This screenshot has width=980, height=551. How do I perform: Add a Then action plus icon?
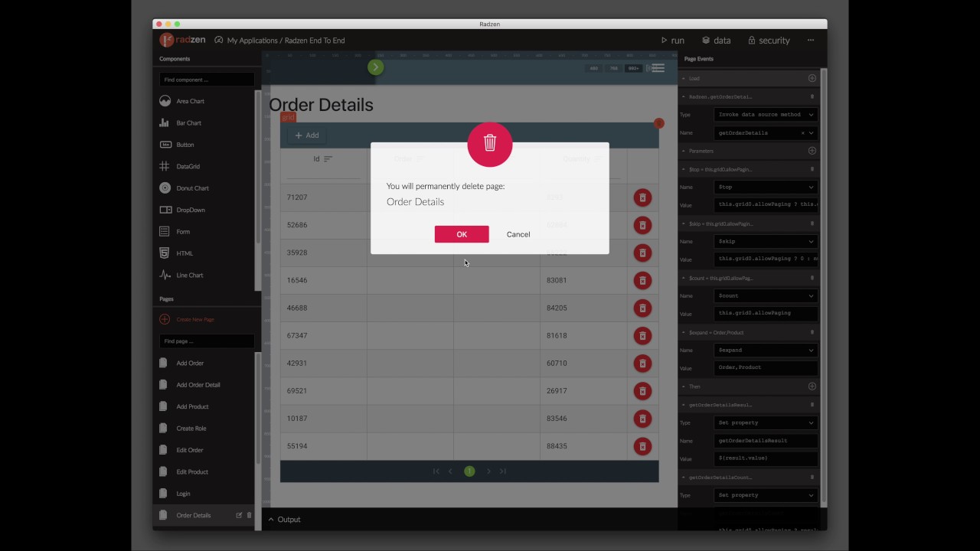[x=812, y=386]
